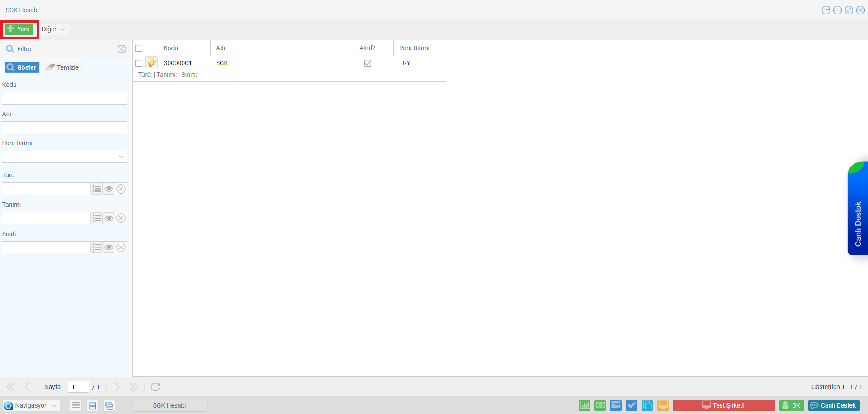Click the eye icon in the Tanımı field

tap(109, 218)
